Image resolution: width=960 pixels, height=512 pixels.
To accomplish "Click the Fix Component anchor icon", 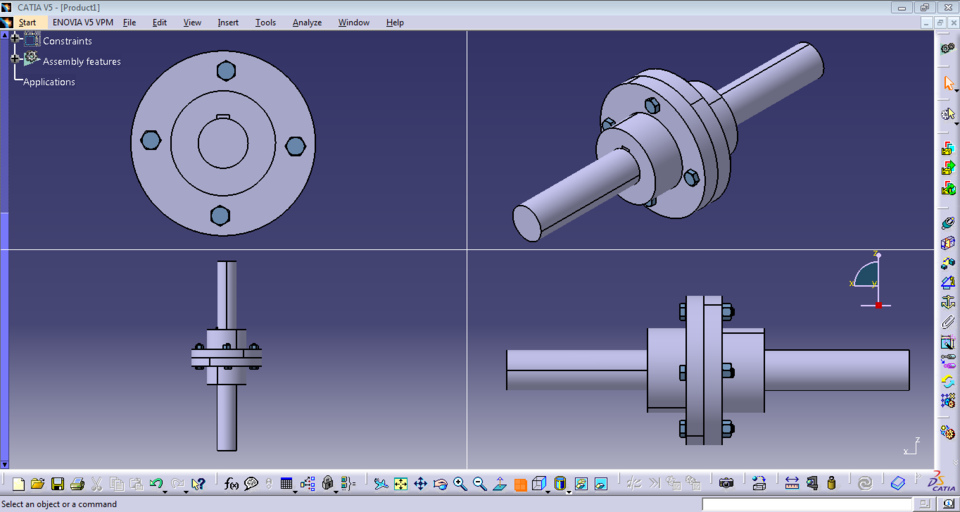I will (x=948, y=302).
